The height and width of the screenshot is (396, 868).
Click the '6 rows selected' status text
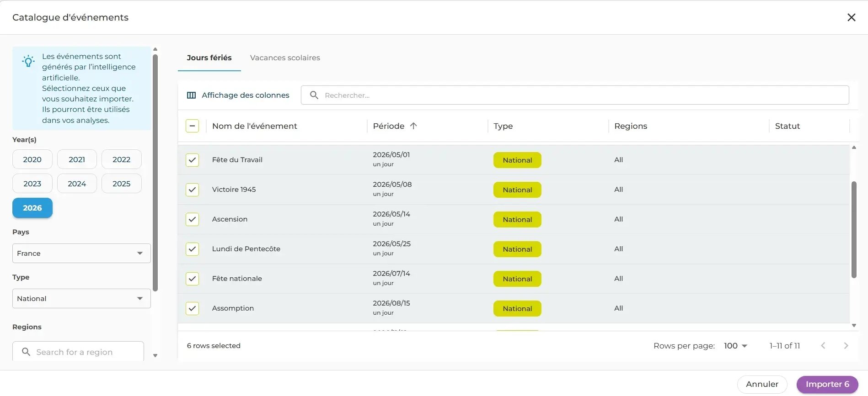point(214,346)
